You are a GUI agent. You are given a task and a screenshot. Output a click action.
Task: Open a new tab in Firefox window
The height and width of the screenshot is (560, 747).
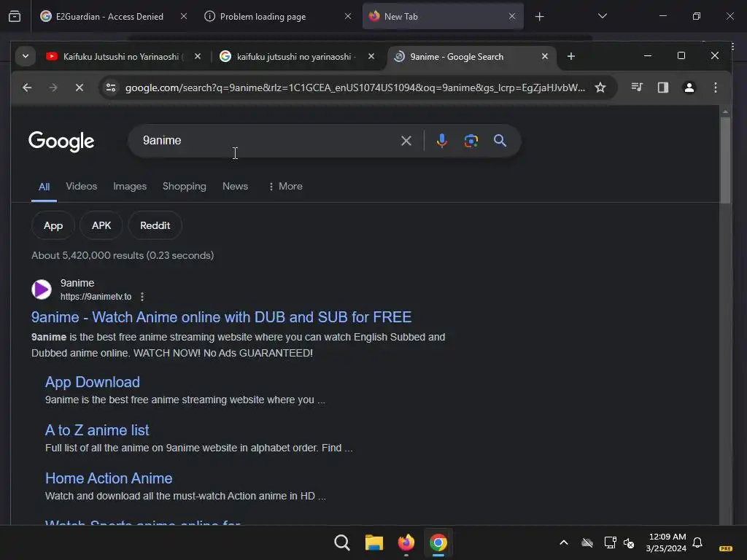[539, 17]
